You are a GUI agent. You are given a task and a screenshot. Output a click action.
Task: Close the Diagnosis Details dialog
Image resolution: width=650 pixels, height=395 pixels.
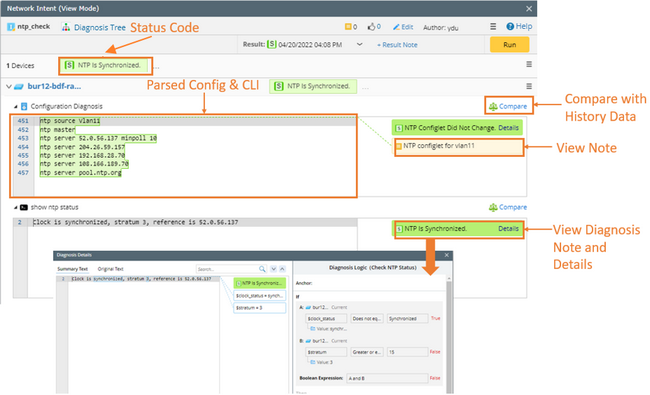pos(447,255)
